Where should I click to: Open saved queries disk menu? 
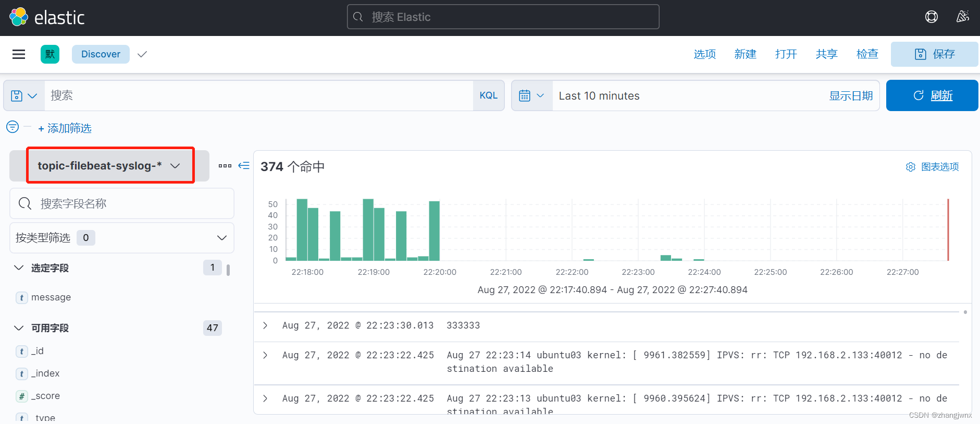[x=24, y=96]
